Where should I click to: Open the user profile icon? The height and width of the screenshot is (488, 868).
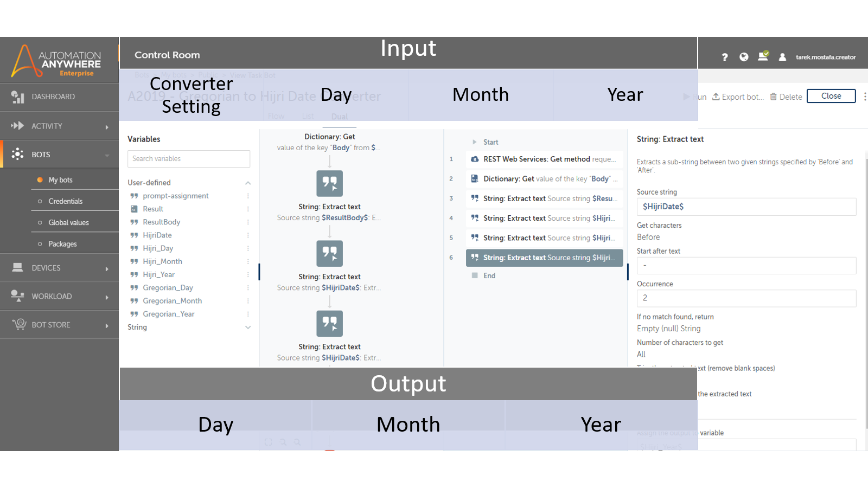point(782,57)
